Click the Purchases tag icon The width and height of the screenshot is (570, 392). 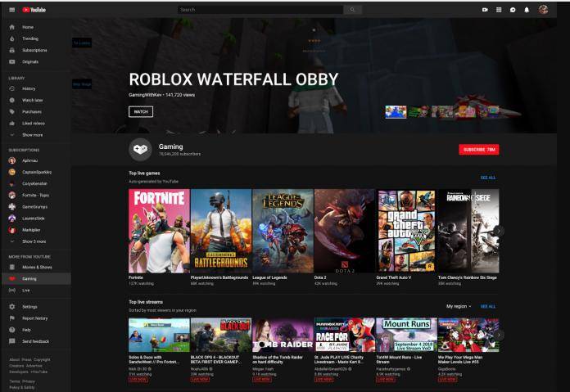click(12, 111)
